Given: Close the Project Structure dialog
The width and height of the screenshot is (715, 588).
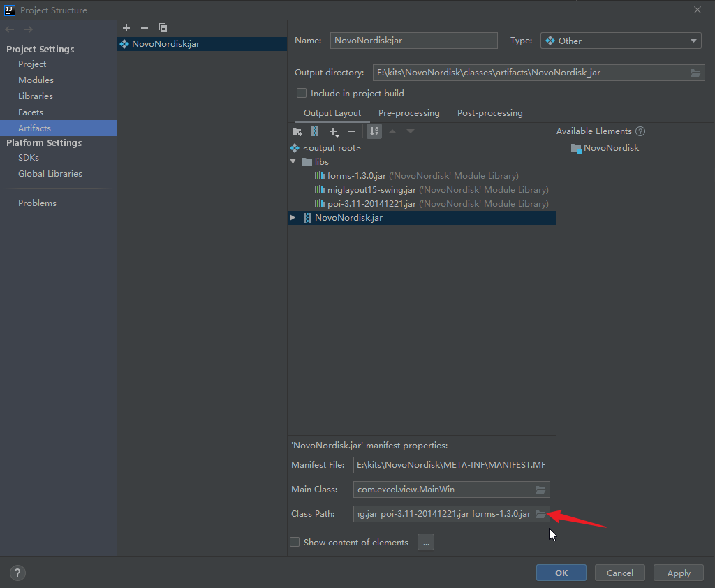Looking at the screenshot, I should click(x=698, y=10).
